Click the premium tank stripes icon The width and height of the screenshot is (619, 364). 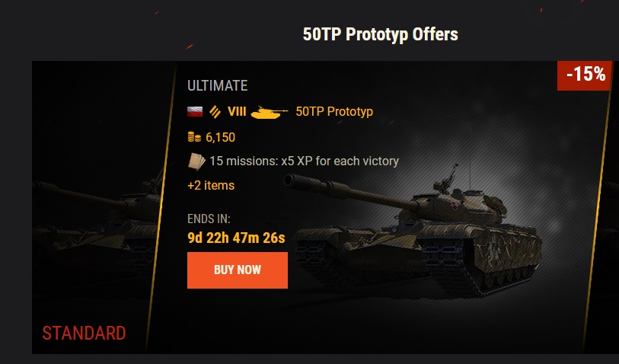(215, 112)
